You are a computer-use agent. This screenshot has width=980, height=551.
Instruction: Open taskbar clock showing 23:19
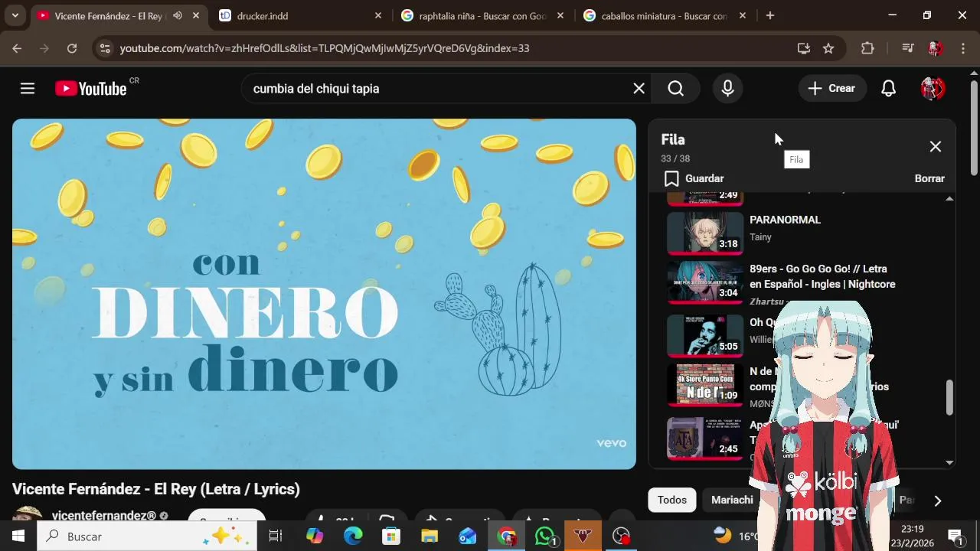coord(912,536)
